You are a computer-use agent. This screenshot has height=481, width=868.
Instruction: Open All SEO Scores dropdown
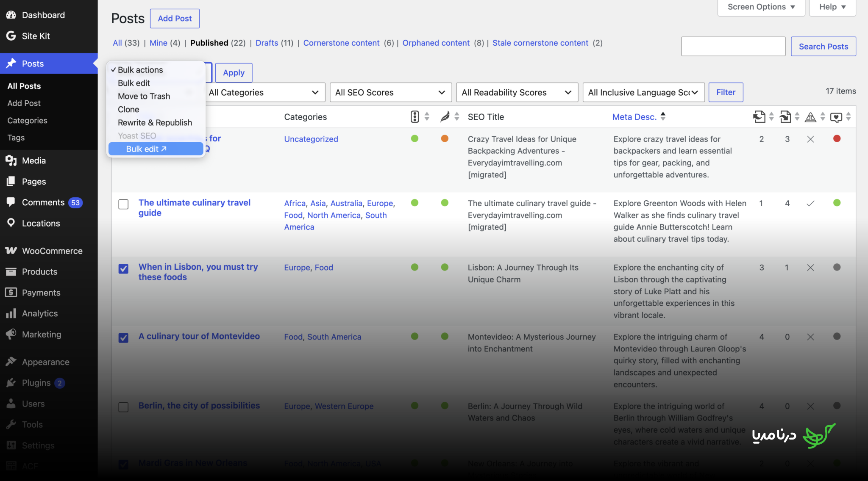[x=390, y=92]
